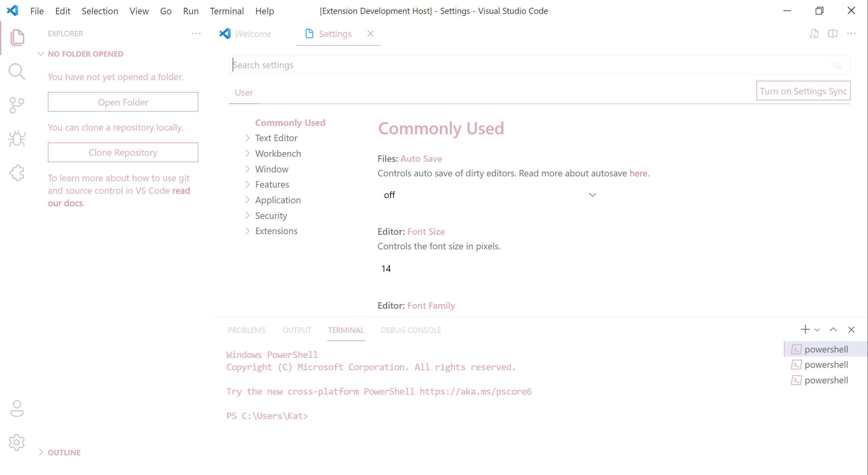Open Run and Debug view icon
Image resolution: width=868 pixels, height=475 pixels.
click(x=17, y=139)
